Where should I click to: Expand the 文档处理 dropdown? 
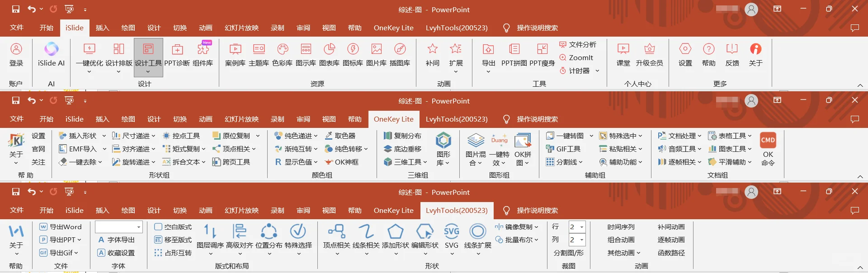[x=699, y=136]
